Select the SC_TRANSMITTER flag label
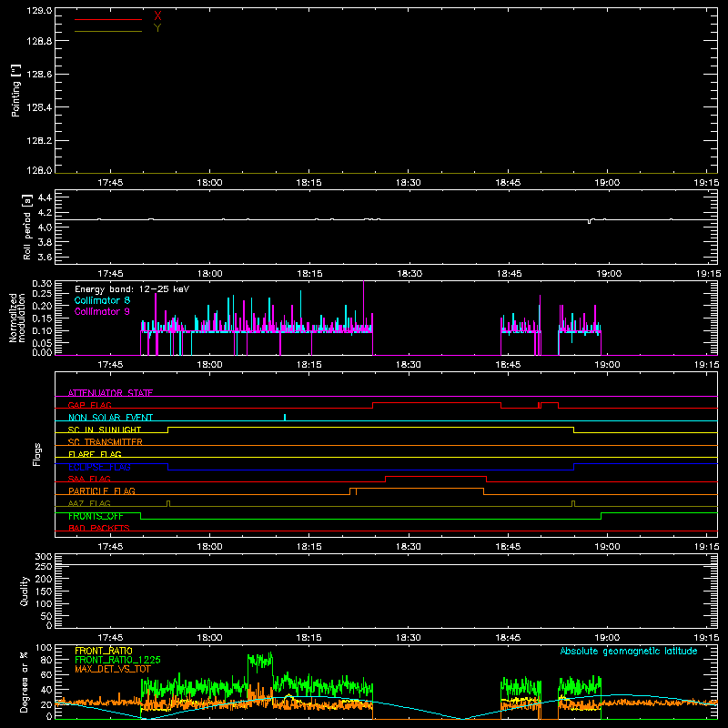The width and height of the screenshot is (728, 728). pos(106,442)
